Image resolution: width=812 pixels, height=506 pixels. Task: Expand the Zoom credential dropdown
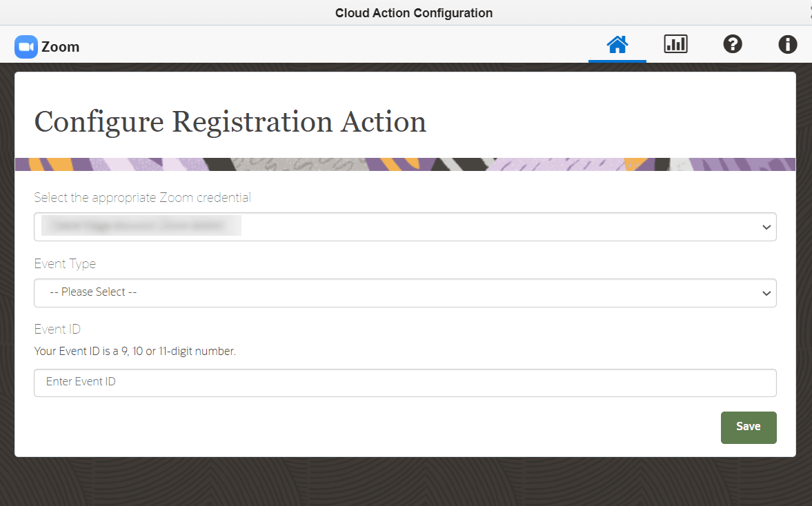[405, 227]
